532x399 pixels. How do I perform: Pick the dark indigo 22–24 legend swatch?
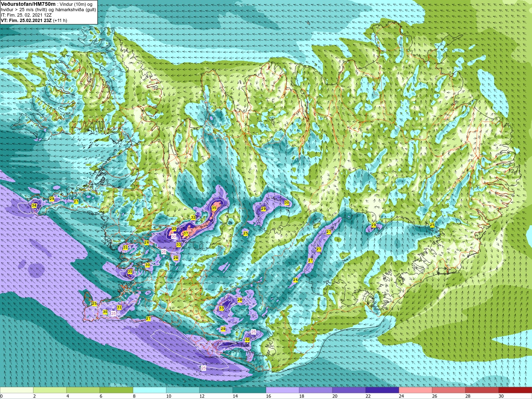382,390
